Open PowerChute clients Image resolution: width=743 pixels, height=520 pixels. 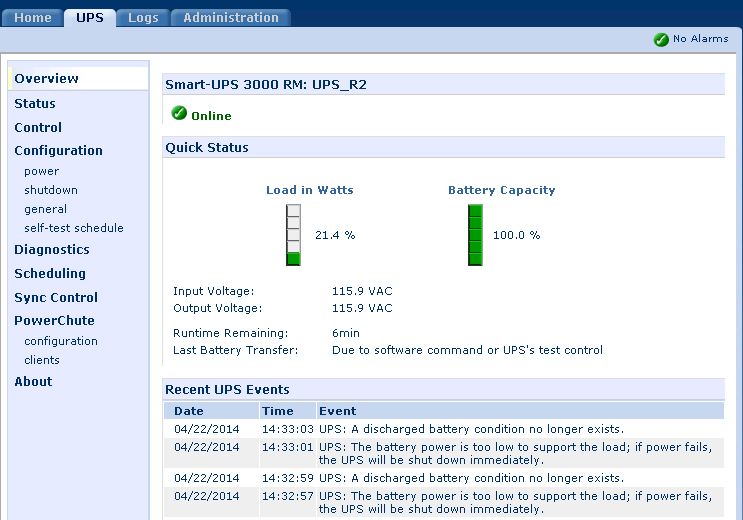pyautogui.click(x=42, y=360)
